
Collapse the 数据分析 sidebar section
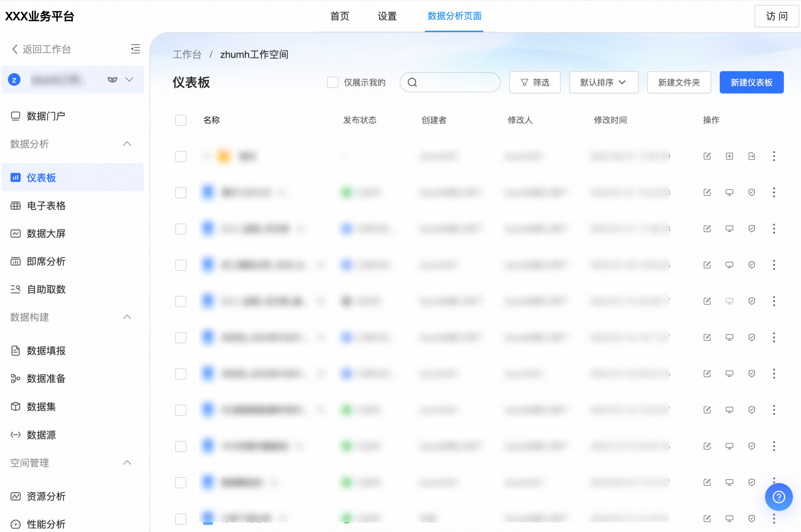click(x=127, y=144)
